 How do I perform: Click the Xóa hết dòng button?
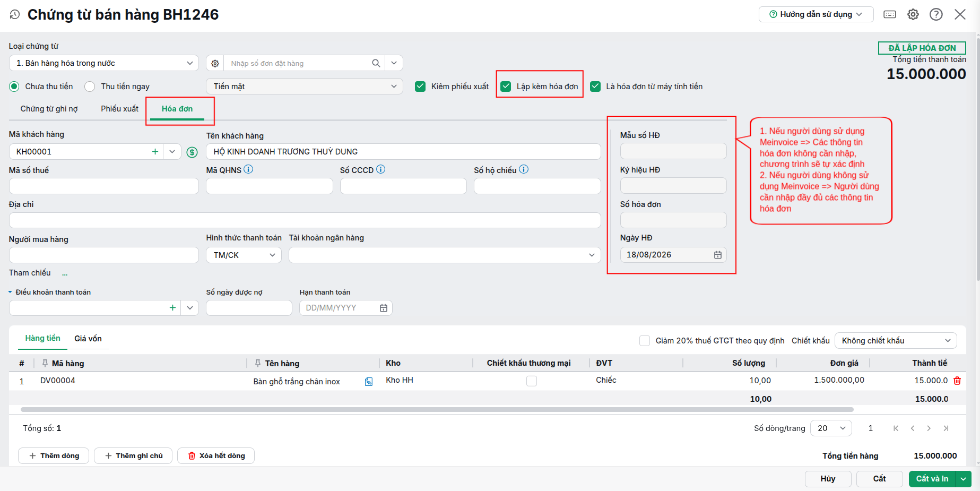point(216,456)
